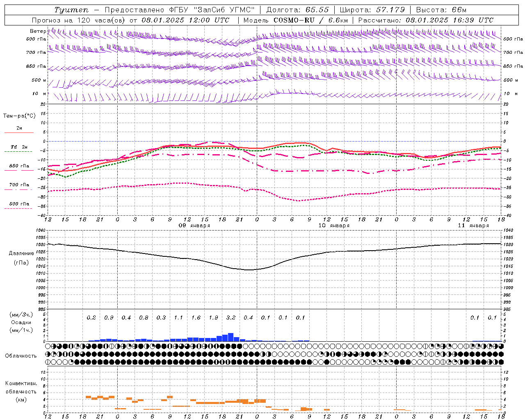Click the "700 гПа" temperature legend entry
Image resolution: width=525 pixels, height=420 pixels.
(19, 185)
